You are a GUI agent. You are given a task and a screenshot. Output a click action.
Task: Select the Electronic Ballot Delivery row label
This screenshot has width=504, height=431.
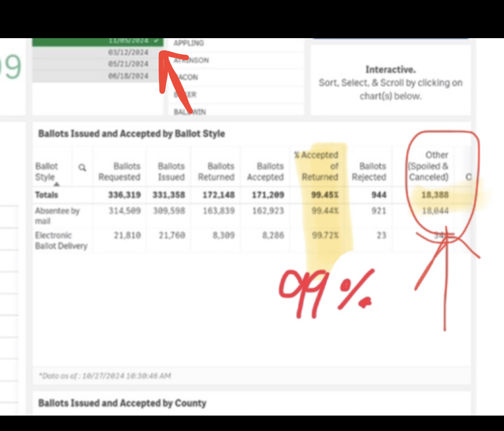(x=61, y=241)
